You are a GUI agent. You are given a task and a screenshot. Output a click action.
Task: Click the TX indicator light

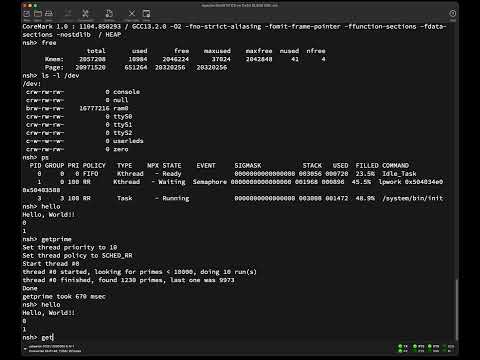click(400, 346)
